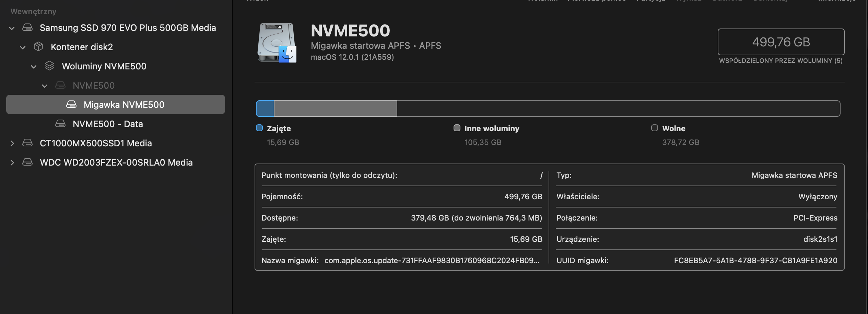Screen dimensions: 868x314
Task: Click the large NVME500 disk icon with Finder badge
Action: [277, 43]
